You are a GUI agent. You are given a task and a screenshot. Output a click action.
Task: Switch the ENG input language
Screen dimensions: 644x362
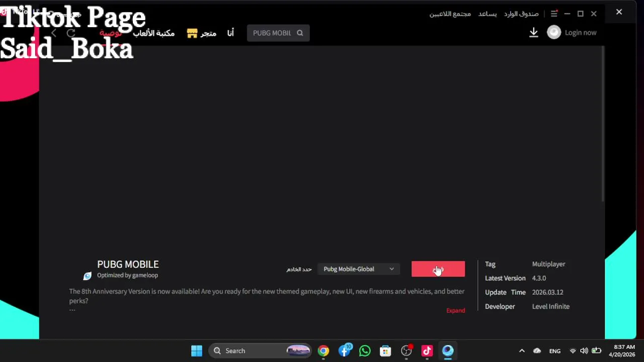555,351
